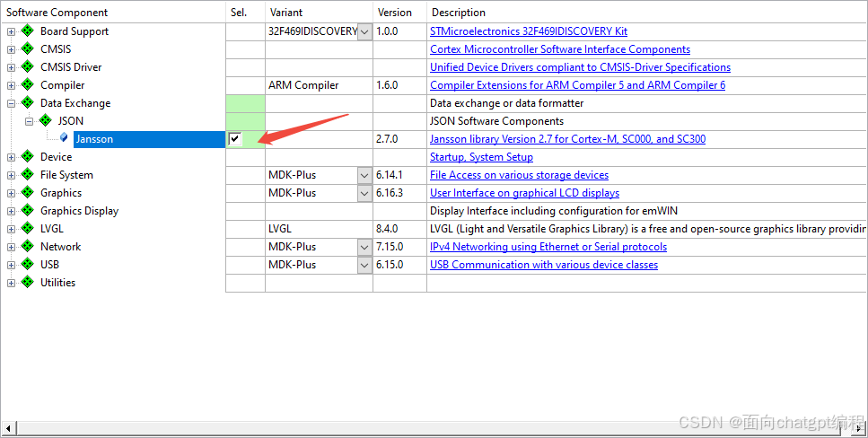Open the USB MDK-Plus variant dropdown
Screen dimensions: 868x438
coord(364,265)
